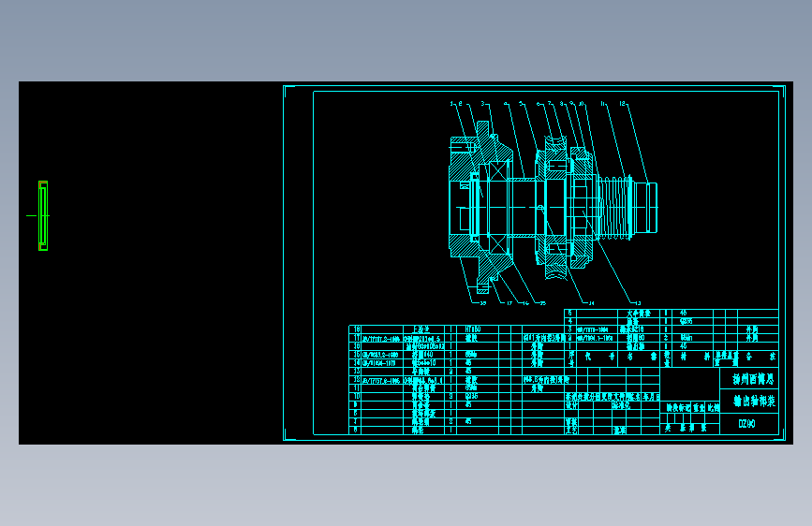Click the crossed bearing symbol in upper assembly
The width and height of the screenshot is (812, 526).
[498, 170]
